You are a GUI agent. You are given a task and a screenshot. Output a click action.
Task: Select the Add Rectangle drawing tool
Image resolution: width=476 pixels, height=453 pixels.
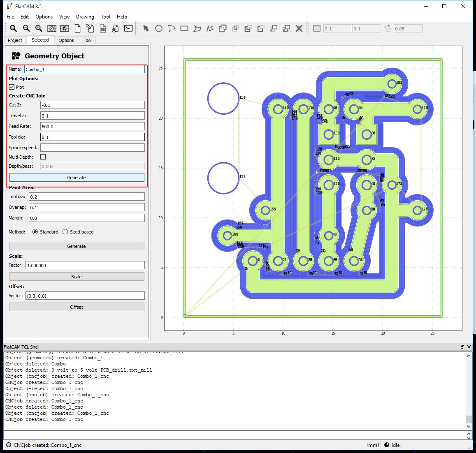click(x=184, y=28)
